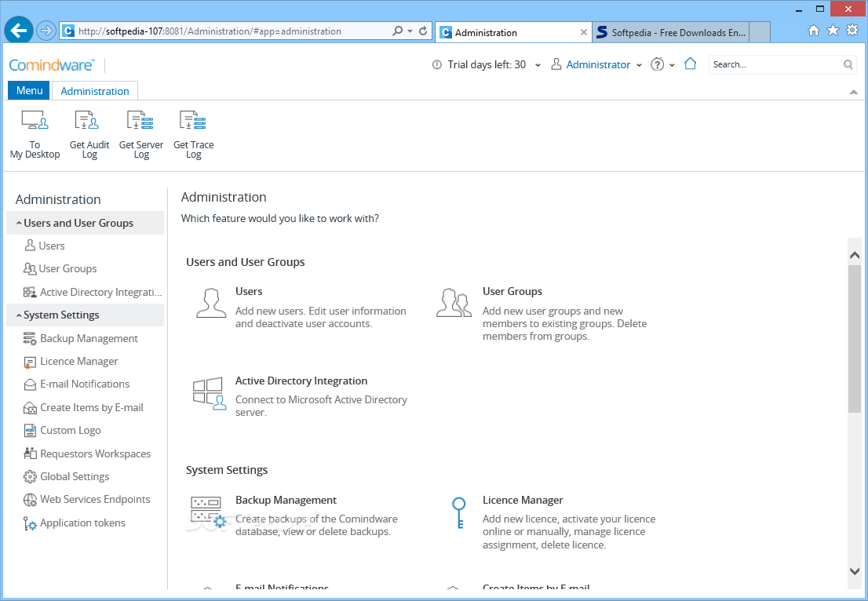Screen dimensions: 868x601
Task: Click the content pane scrollbar thumb
Action: (x=854, y=339)
